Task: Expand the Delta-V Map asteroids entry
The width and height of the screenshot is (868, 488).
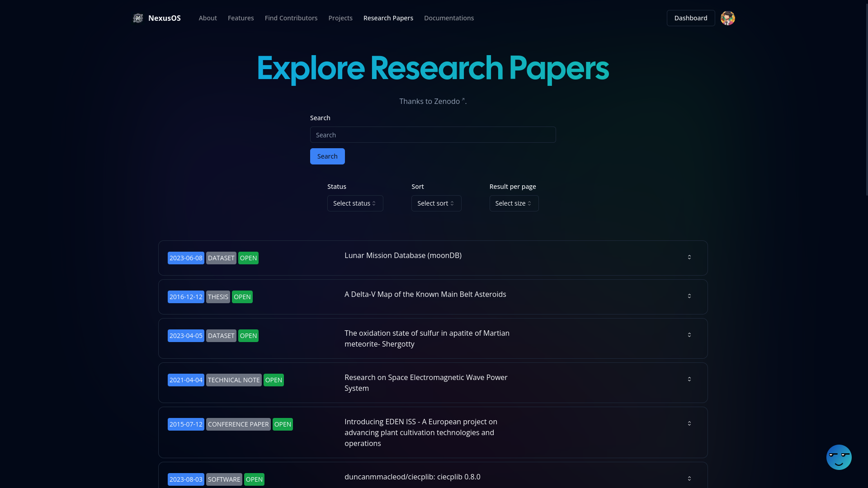Action: click(x=689, y=296)
